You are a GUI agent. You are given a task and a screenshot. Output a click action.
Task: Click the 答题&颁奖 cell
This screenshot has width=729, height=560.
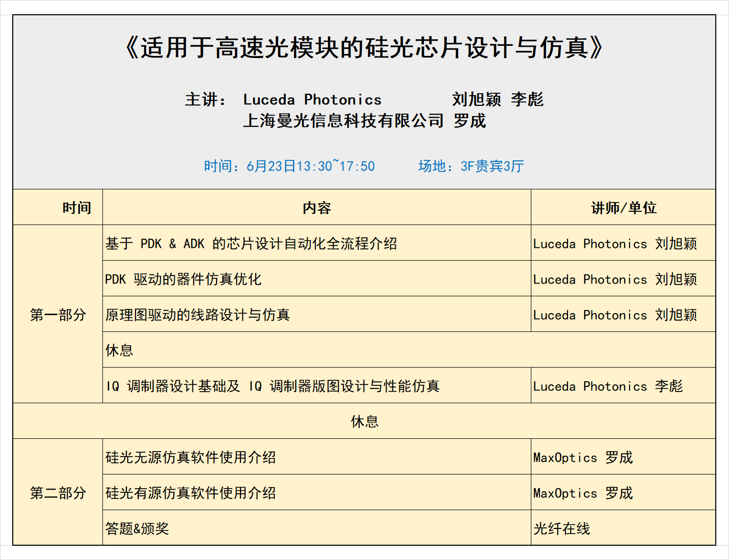pyautogui.click(x=317, y=528)
